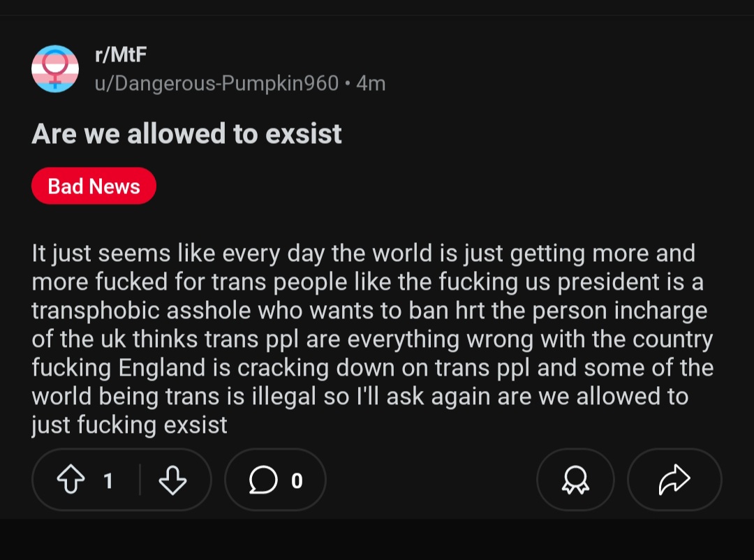
Task: Click the upvote count number 1
Action: coord(108,480)
